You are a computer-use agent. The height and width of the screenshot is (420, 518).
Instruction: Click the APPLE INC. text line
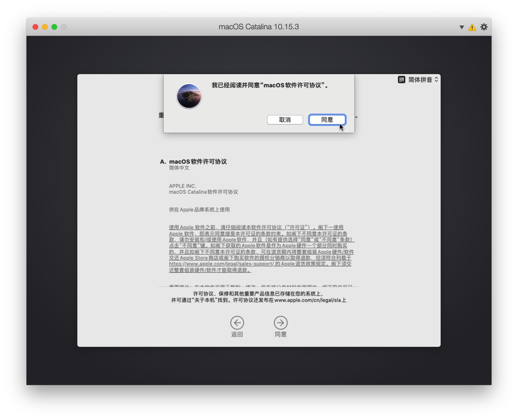[183, 186]
